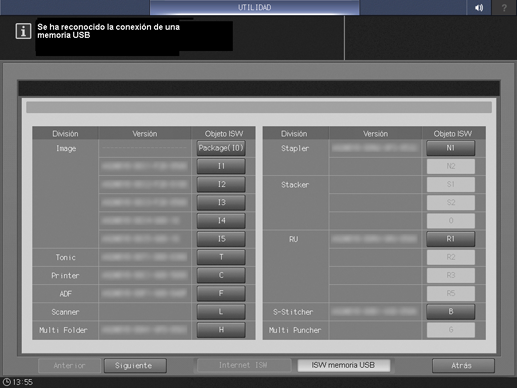The width and height of the screenshot is (517, 388).
Task: Choose the Multi Puncher G object button
Action: pos(451,330)
